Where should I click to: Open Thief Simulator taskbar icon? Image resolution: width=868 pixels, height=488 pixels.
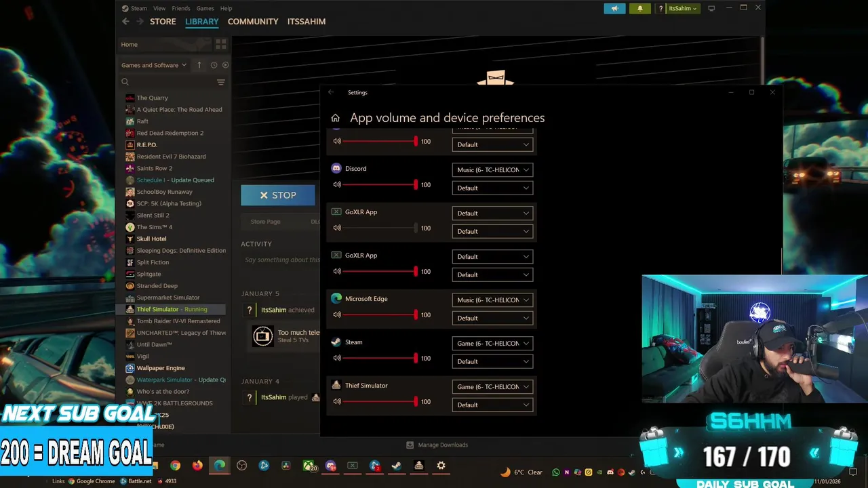[419, 466]
